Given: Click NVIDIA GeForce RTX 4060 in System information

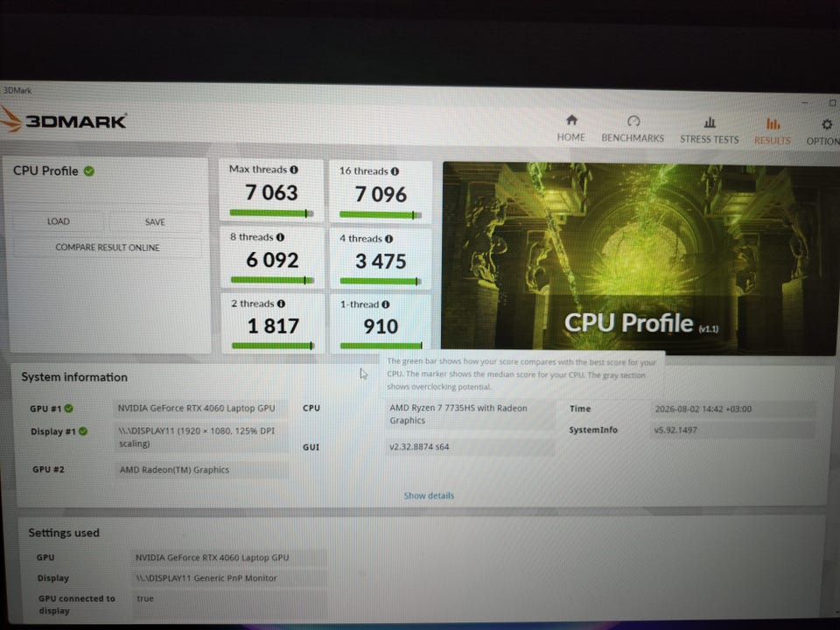Looking at the screenshot, I should tap(201, 409).
